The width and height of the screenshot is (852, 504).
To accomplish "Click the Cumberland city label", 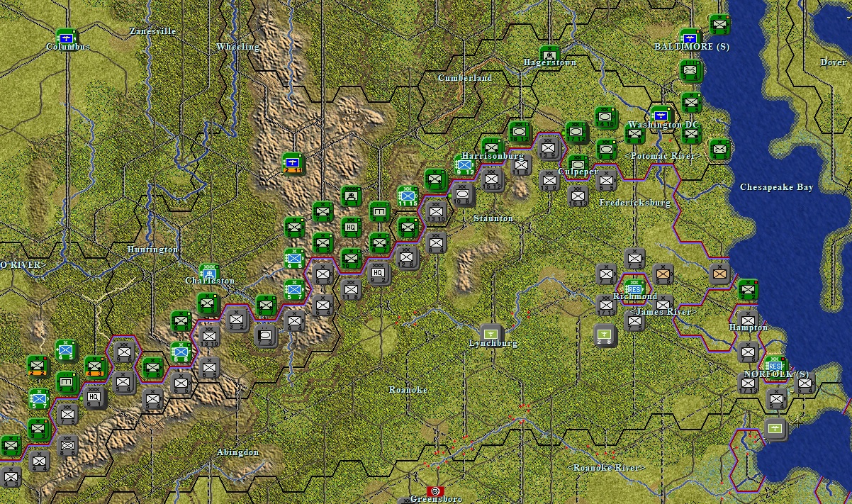I will coord(465,78).
